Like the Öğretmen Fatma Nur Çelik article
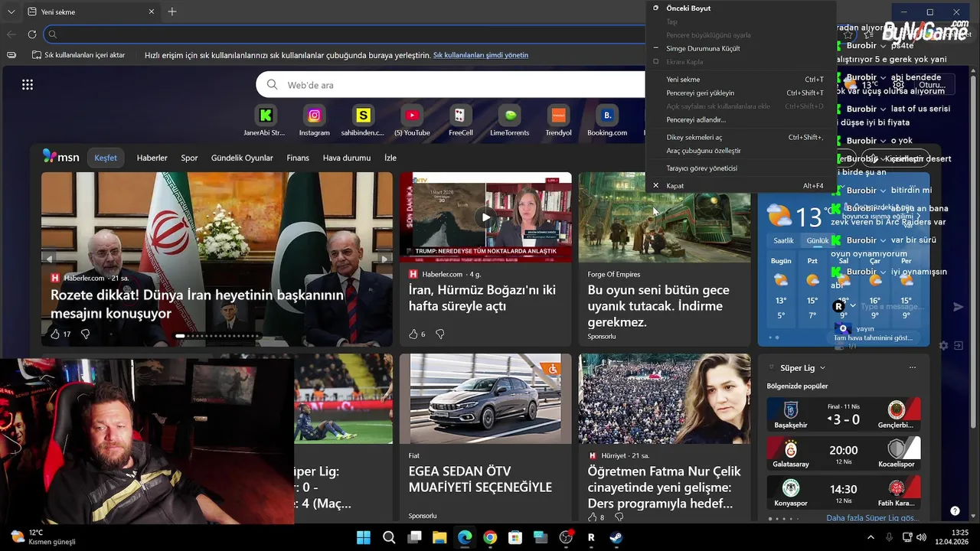 (x=592, y=517)
